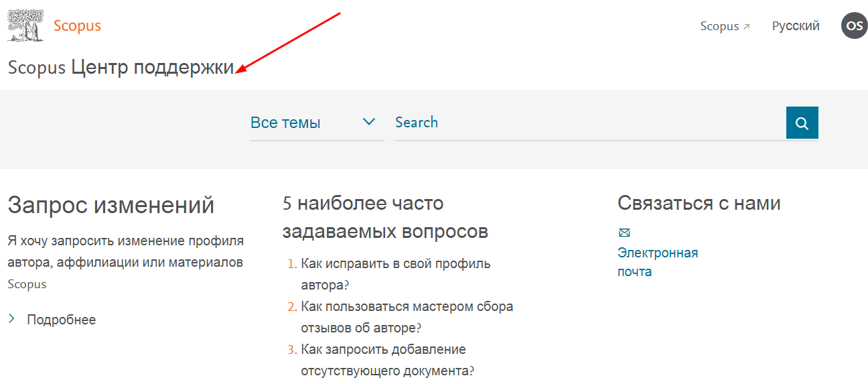Open question Как исправить в свой профиль автора
Screen dimensions: 868x384
tap(396, 274)
